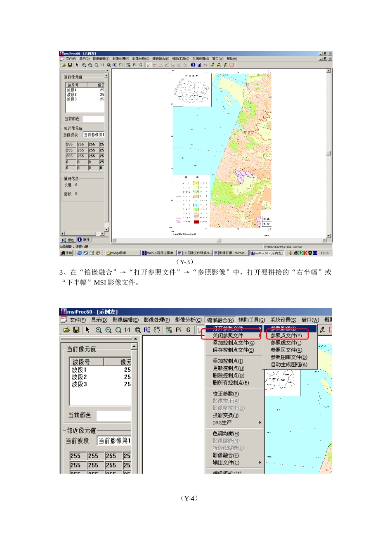Click the Open file icon in figure Y-3 toolbar
The width and height of the screenshot is (392, 555).
click(64, 65)
